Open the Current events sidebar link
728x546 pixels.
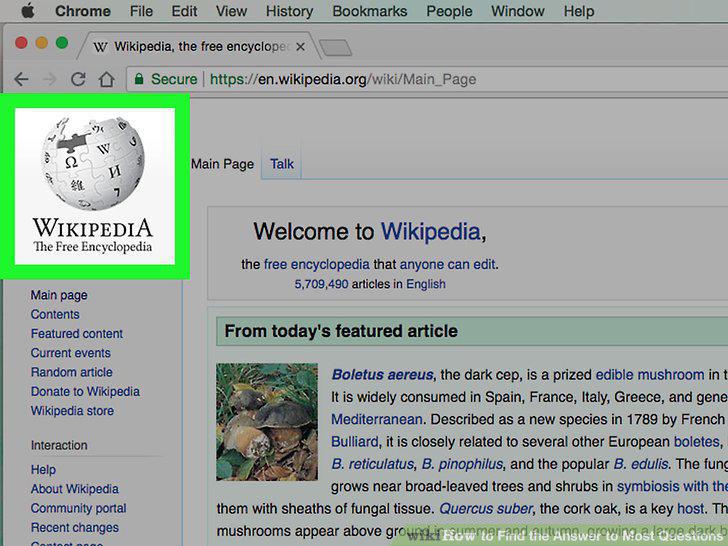[x=71, y=353]
